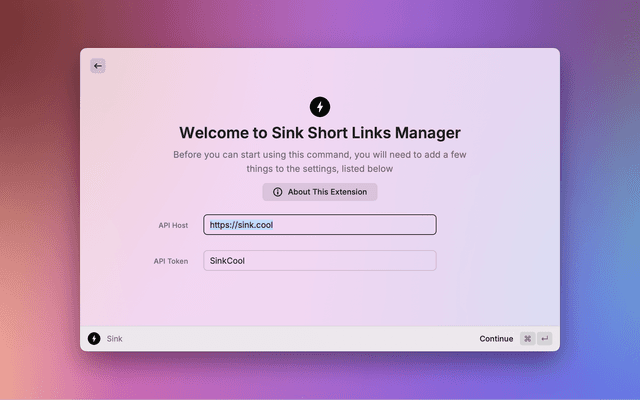Click the SinkCool token text
The width and height of the screenshot is (640, 400).
point(227,261)
